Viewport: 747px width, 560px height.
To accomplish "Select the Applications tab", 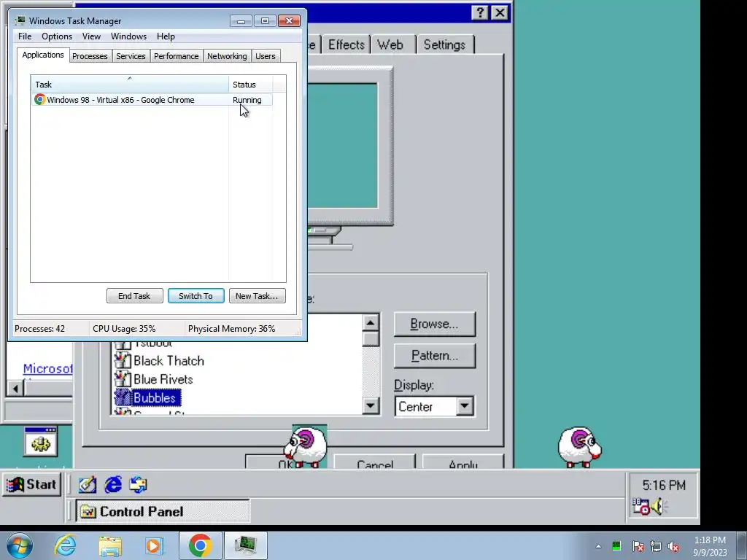I will pos(43,55).
